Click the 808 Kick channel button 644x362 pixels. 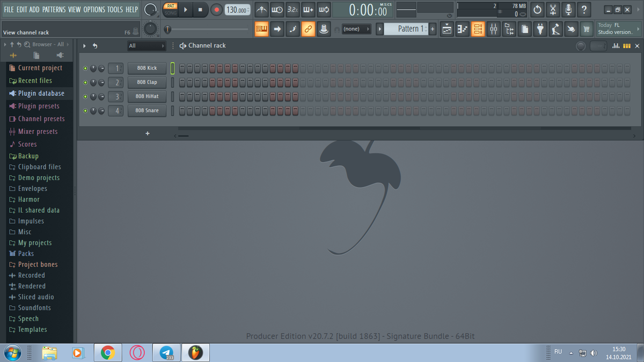click(147, 68)
